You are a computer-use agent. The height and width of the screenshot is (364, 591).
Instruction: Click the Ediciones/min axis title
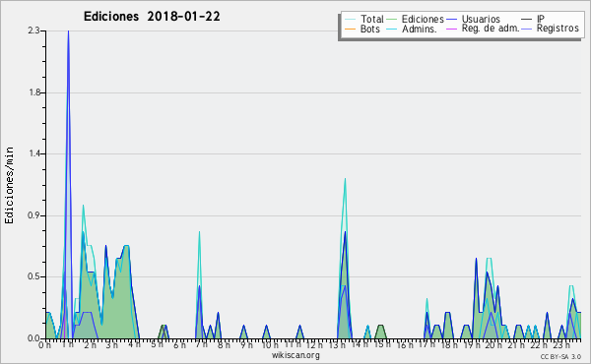click(9, 185)
